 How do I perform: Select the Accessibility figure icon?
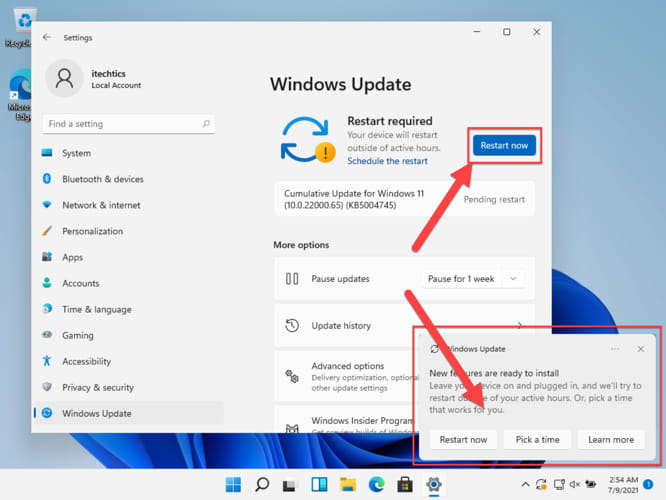coord(47,361)
